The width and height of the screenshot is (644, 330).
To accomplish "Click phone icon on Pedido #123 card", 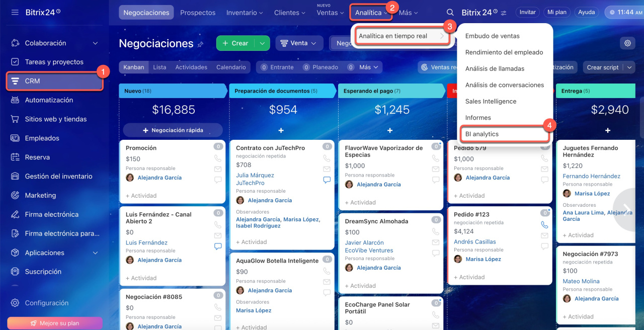I will point(544,225).
